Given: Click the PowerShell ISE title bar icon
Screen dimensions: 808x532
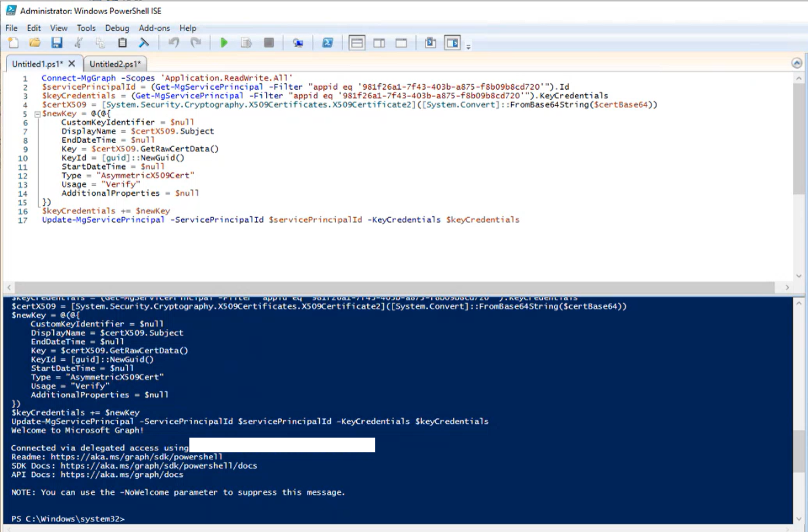Looking at the screenshot, I should pyautogui.click(x=11, y=11).
